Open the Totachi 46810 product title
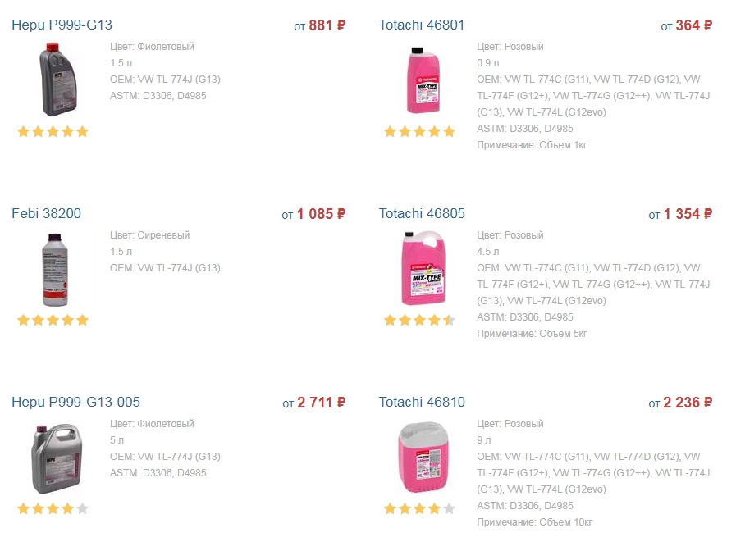 click(x=421, y=403)
